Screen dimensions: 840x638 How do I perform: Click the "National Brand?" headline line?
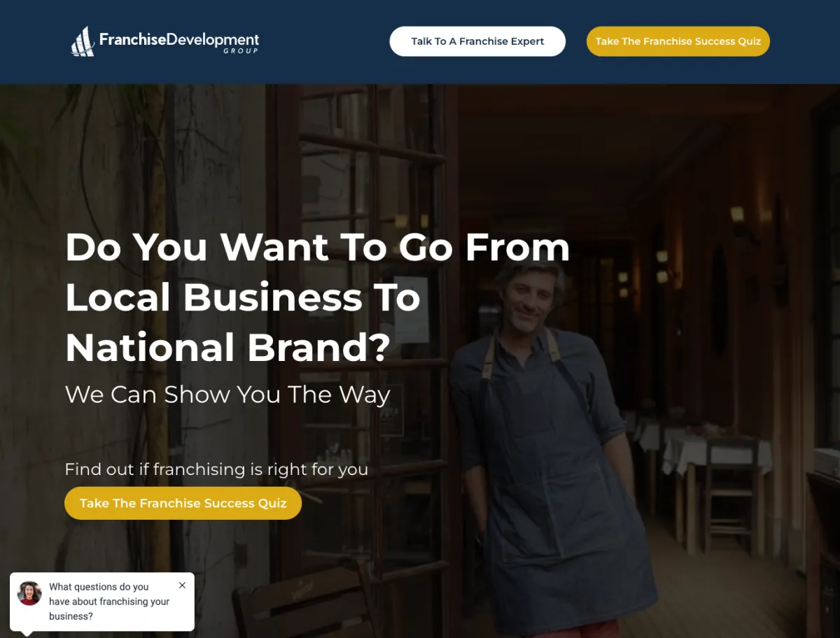pyautogui.click(x=227, y=348)
